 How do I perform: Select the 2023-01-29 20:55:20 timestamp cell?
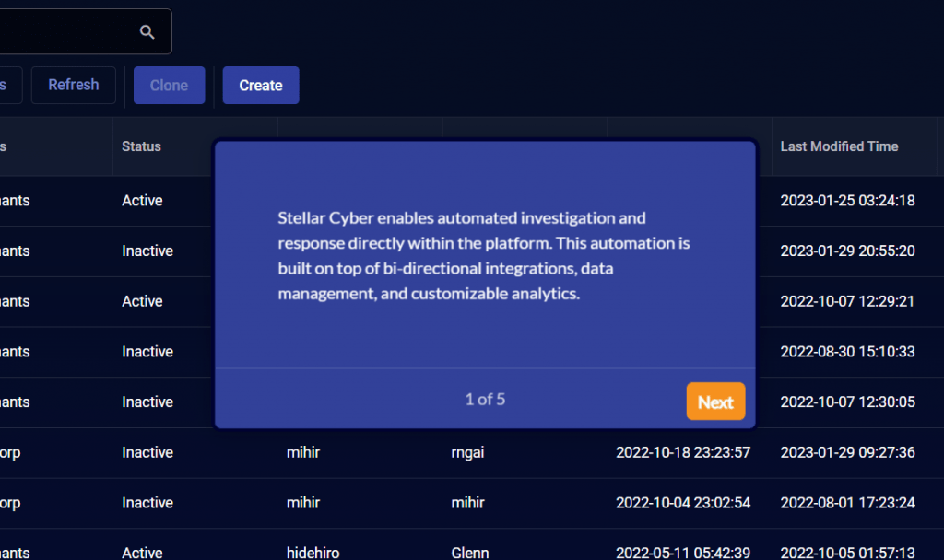coord(847,251)
